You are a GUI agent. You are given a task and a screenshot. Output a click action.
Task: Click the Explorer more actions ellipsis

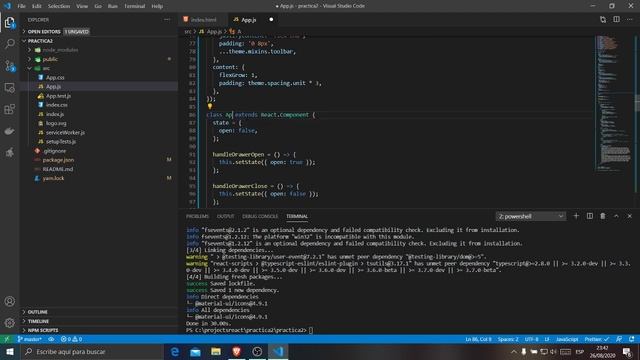coord(167,20)
